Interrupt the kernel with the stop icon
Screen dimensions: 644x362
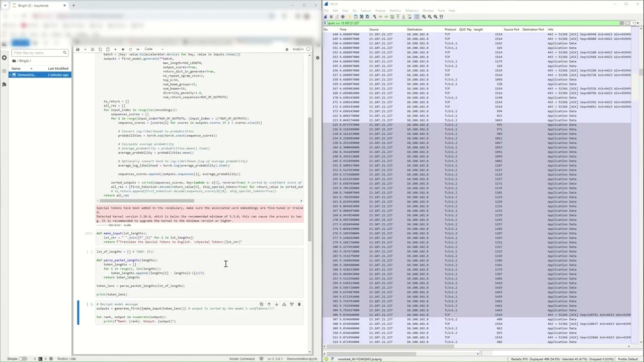[123, 49]
